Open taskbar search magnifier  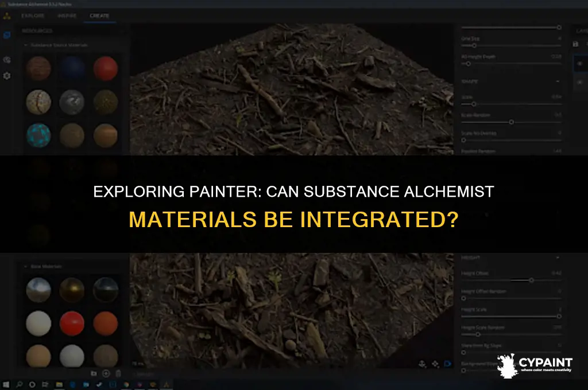coord(19,384)
